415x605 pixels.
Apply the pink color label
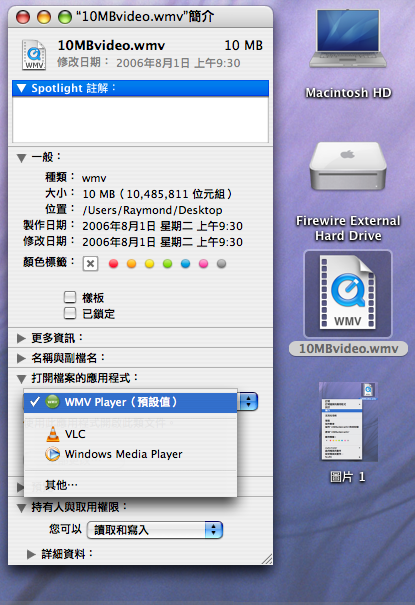point(203,264)
